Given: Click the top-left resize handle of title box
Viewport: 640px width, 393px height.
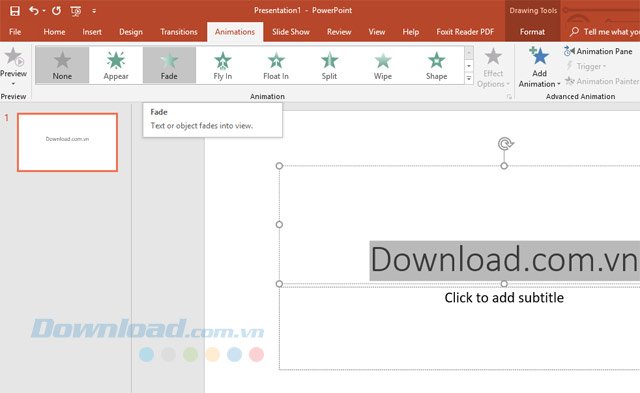Looking at the screenshot, I should pos(279,166).
